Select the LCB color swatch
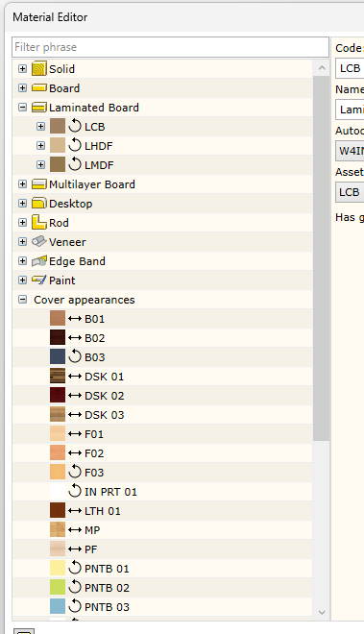 coord(58,126)
